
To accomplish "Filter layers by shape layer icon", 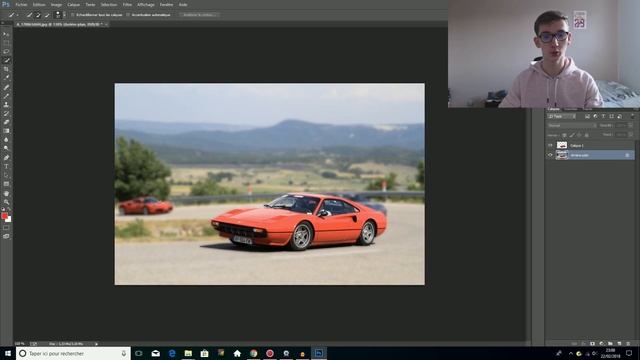I will click(x=611, y=116).
